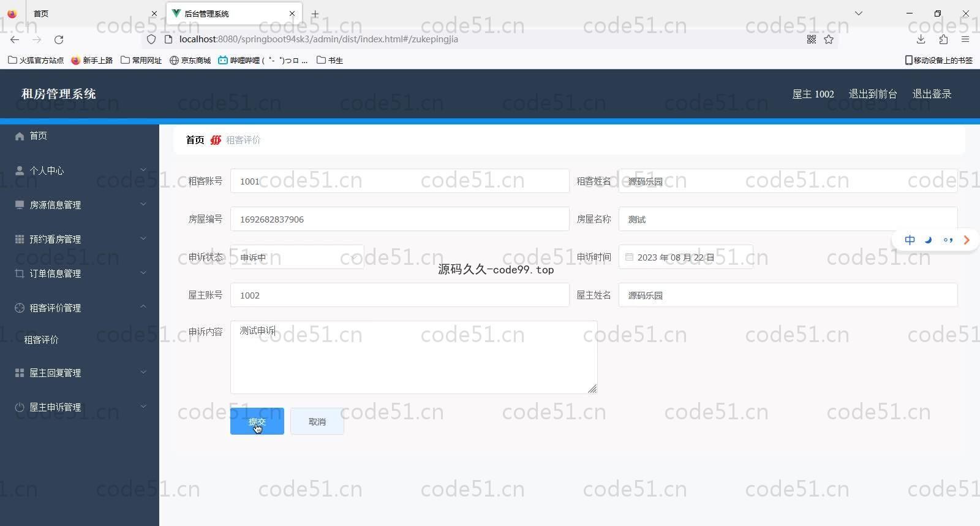Open the Firefox hamburger menu
980x526 pixels.
(965, 39)
